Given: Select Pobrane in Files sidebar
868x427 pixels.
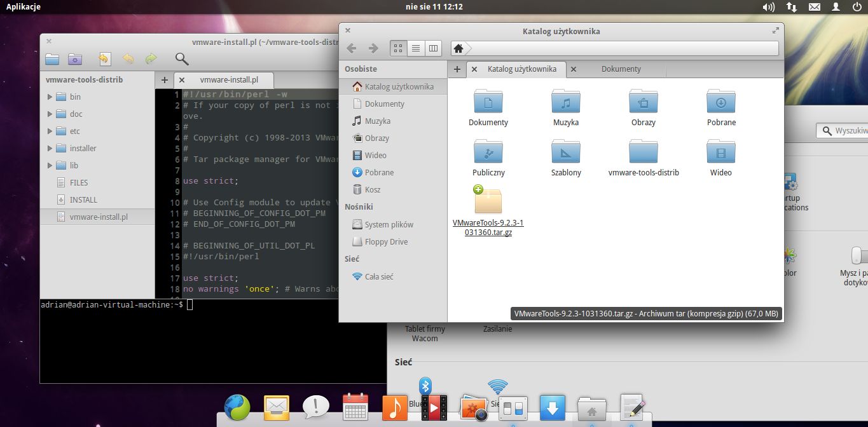Looking at the screenshot, I should (x=393, y=172).
